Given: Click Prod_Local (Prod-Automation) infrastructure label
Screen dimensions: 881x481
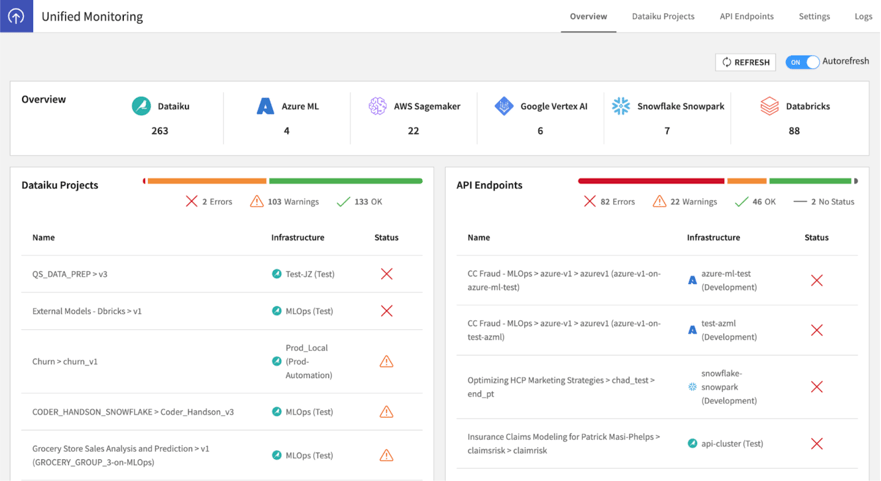Looking at the screenshot, I should (x=308, y=361).
